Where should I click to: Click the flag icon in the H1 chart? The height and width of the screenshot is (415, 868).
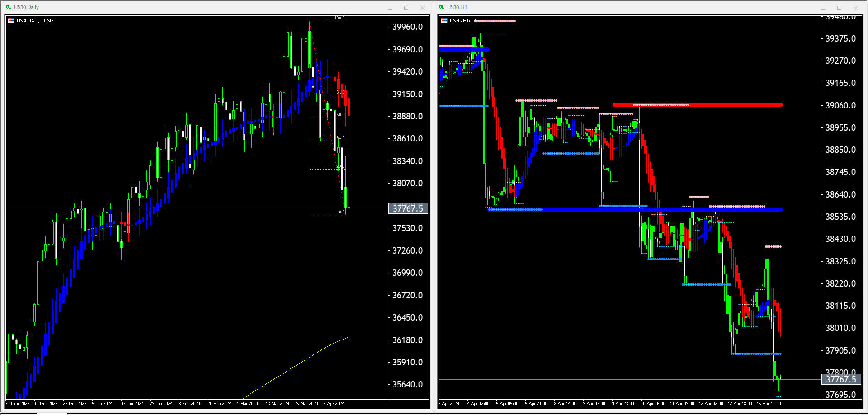pos(444,20)
